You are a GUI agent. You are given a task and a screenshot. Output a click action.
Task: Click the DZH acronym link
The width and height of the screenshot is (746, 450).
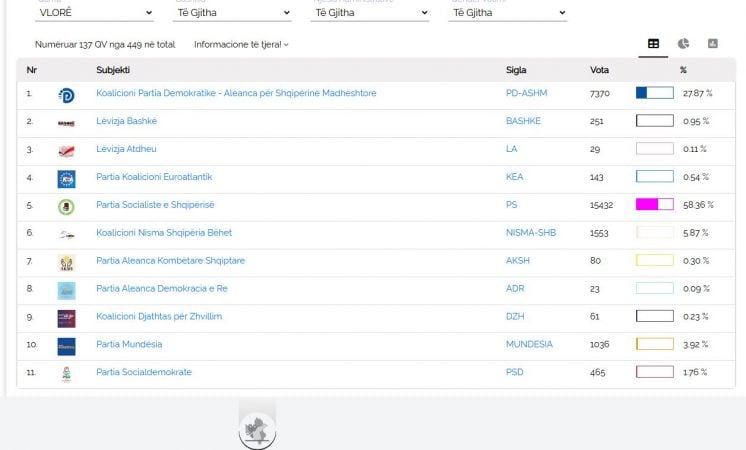(515, 316)
